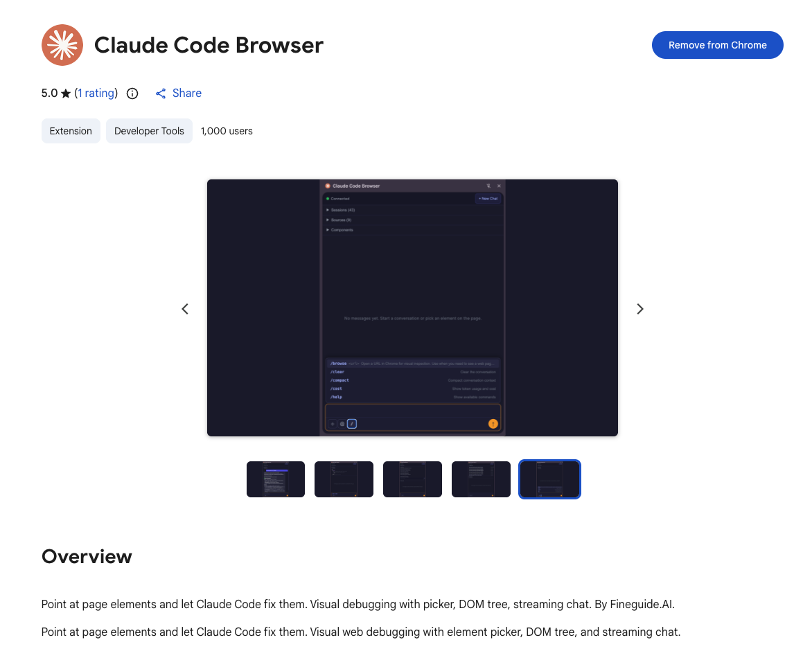Image resolution: width=812 pixels, height=649 pixels.
Task: Select the /clear command in preview
Action: (x=413, y=372)
